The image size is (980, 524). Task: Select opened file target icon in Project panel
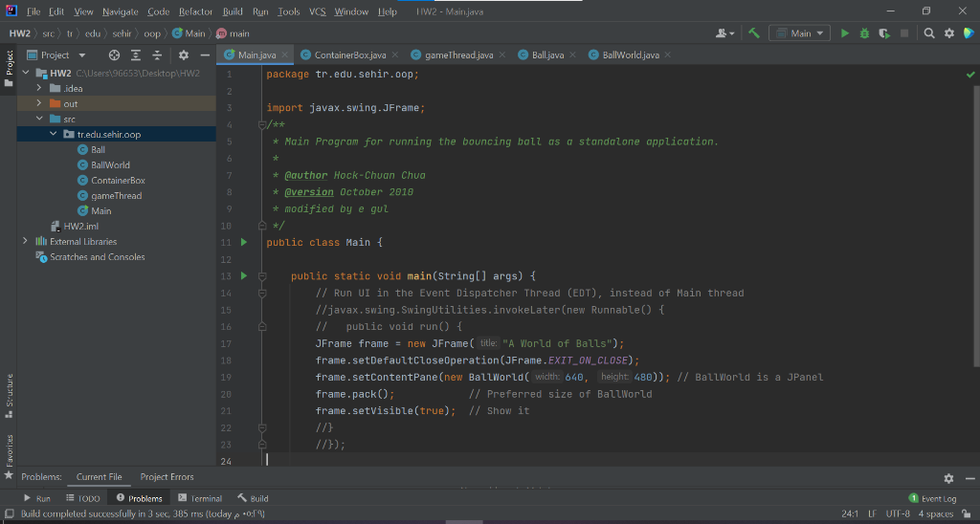[x=114, y=55]
